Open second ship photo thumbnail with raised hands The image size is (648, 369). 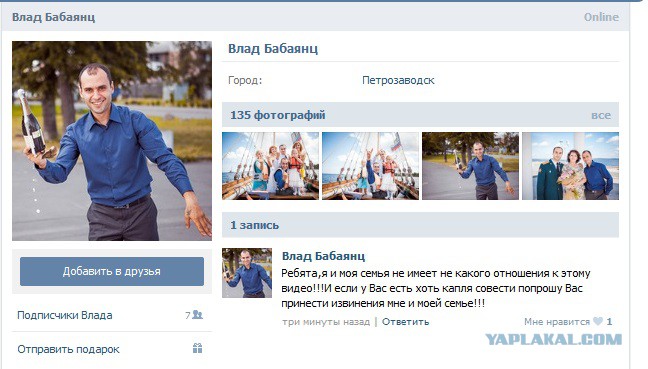370,166
